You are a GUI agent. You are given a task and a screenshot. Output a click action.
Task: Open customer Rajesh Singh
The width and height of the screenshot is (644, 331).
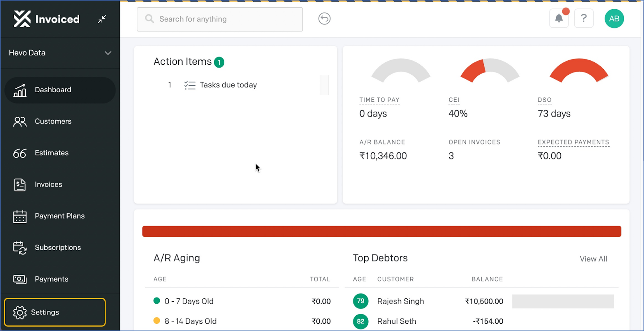(400, 301)
